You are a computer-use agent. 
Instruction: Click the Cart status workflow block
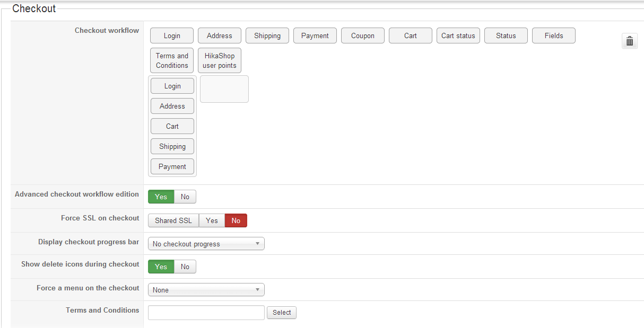[458, 36]
